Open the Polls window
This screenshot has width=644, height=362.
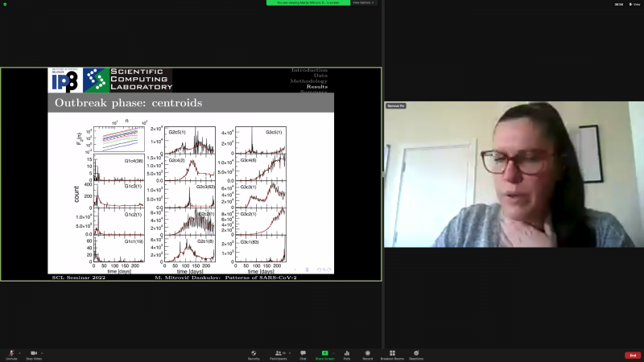click(347, 355)
